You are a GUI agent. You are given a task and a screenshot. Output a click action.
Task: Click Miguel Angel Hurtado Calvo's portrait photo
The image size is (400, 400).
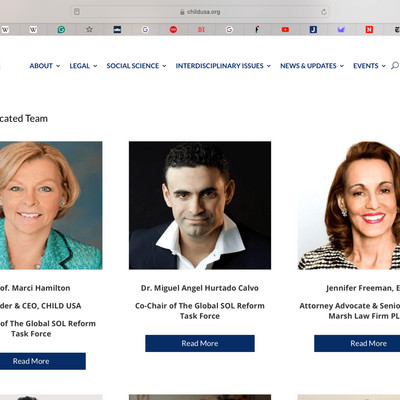point(200,205)
